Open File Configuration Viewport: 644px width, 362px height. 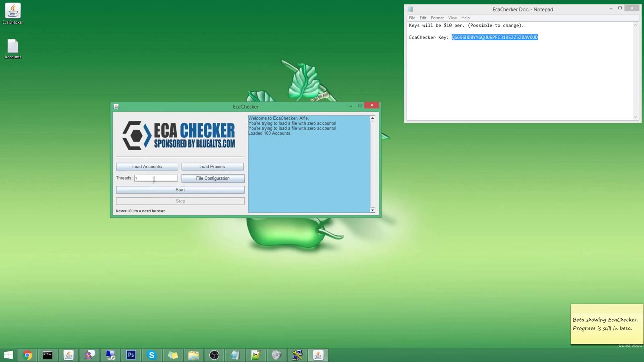pos(213,178)
